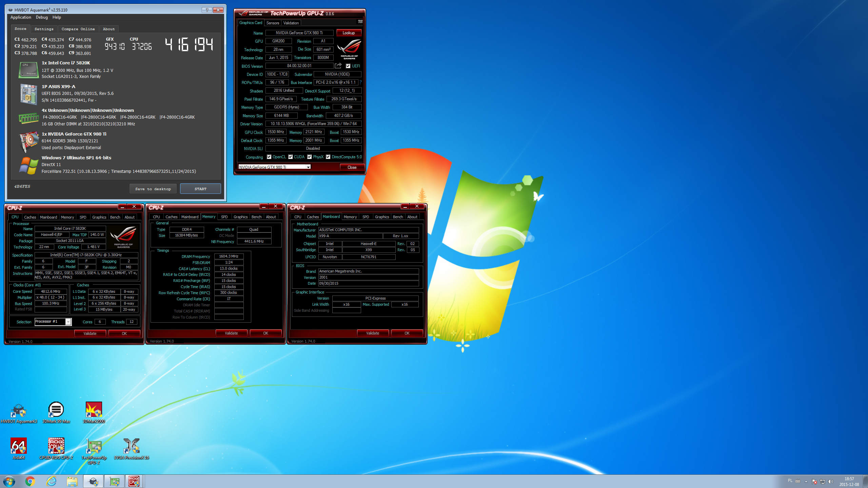Click OK in Memory CPU-Z window
This screenshot has width=868, height=488.
click(x=265, y=333)
